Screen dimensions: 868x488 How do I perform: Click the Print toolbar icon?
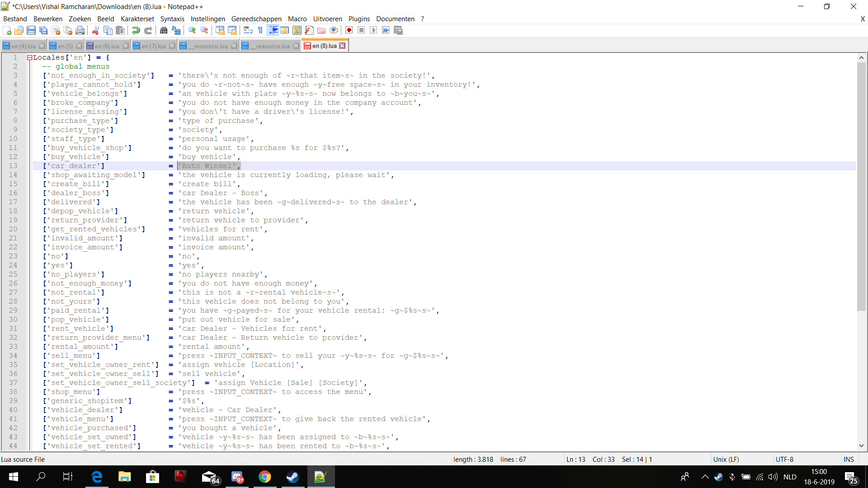tap(80, 30)
